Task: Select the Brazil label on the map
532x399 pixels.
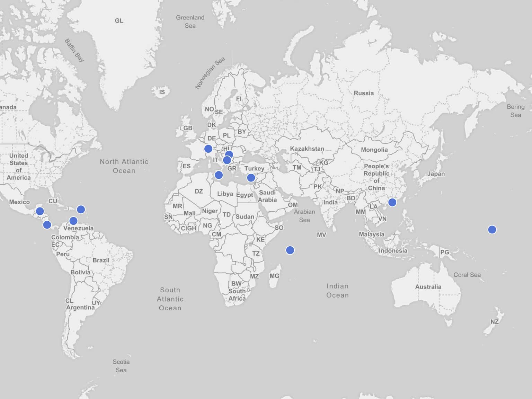Action: 101,260
